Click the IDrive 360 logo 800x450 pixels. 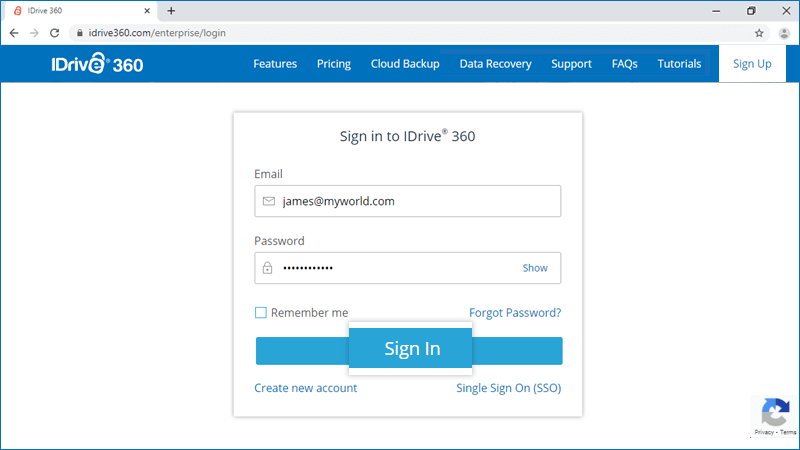pyautogui.click(x=97, y=64)
